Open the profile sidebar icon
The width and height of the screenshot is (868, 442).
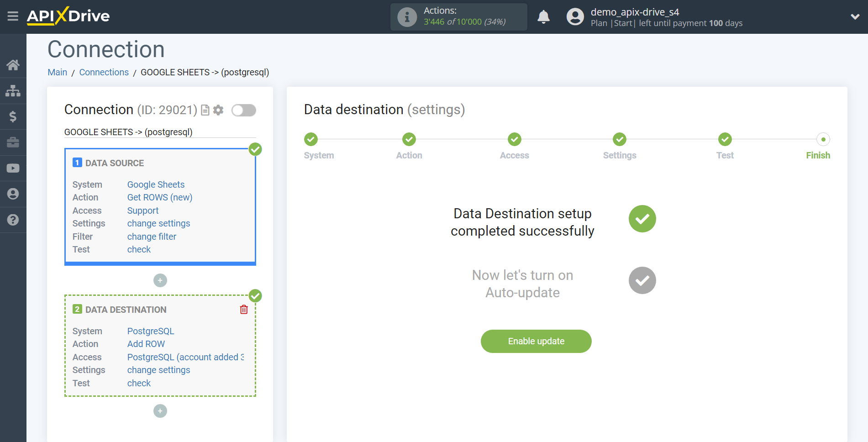tap(13, 194)
